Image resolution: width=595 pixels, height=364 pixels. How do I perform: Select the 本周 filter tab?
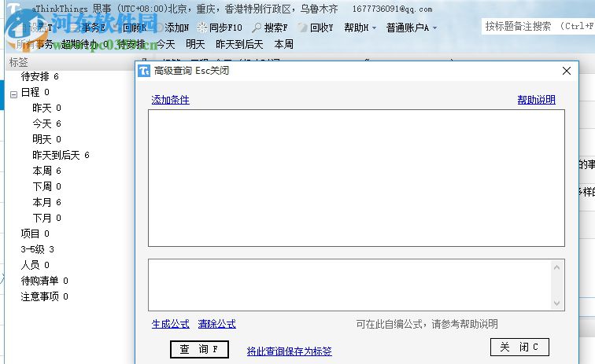(284, 44)
